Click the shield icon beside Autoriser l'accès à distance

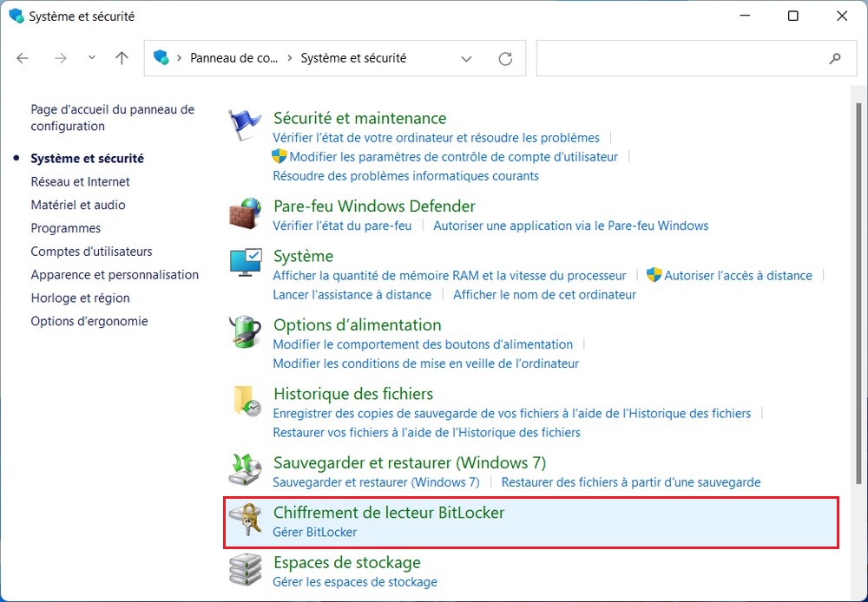click(x=654, y=275)
